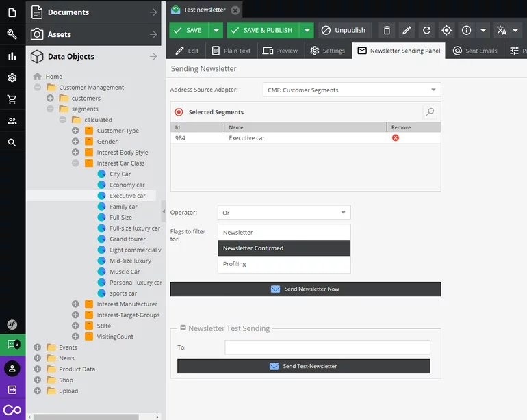Open SAVE & PUBLISH dropdown arrow
Image resolution: width=527 pixels, height=420 pixels.
[307, 30]
